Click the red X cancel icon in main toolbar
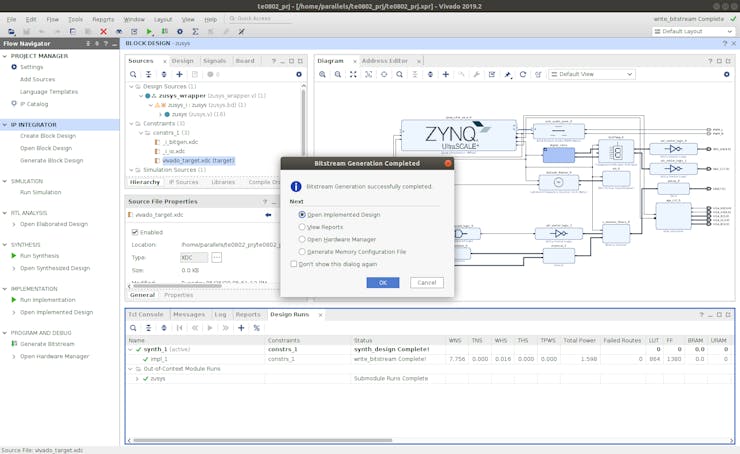The image size is (740, 454). tap(103, 32)
